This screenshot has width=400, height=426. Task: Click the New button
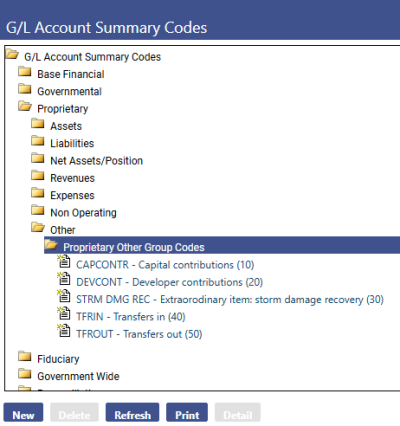pyautogui.click(x=23, y=413)
